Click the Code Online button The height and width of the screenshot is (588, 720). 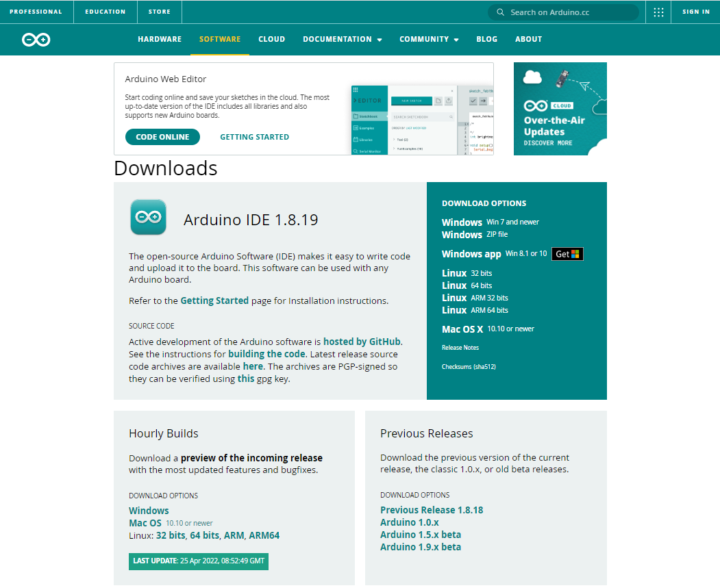point(162,137)
